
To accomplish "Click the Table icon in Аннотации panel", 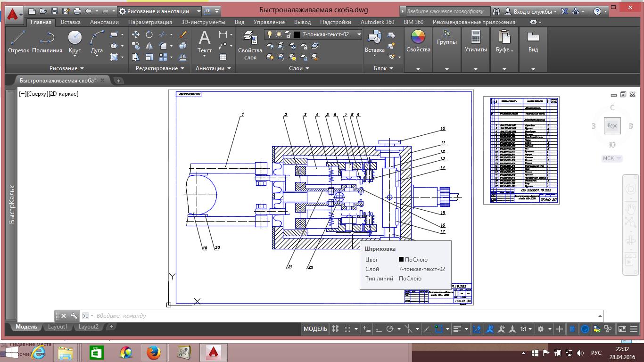I will point(223,57).
